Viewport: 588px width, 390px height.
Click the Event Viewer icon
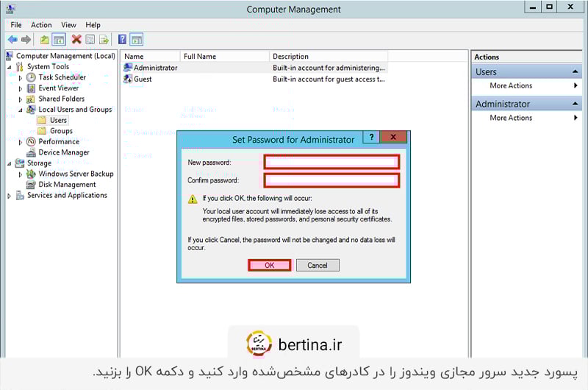[31, 88]
